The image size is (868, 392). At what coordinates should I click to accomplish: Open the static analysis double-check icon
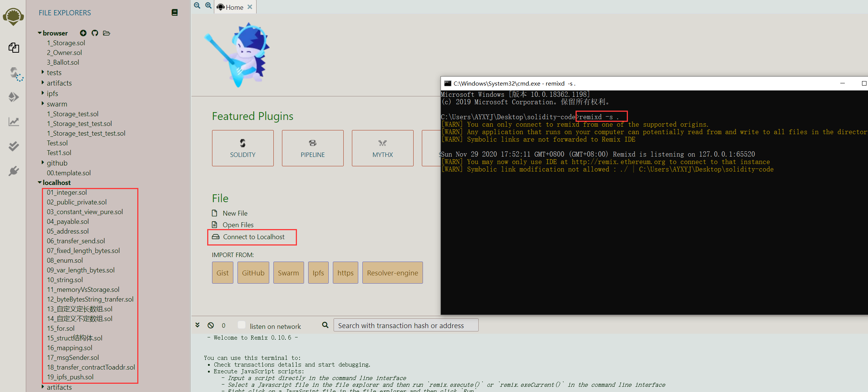[x=14, y=146]
